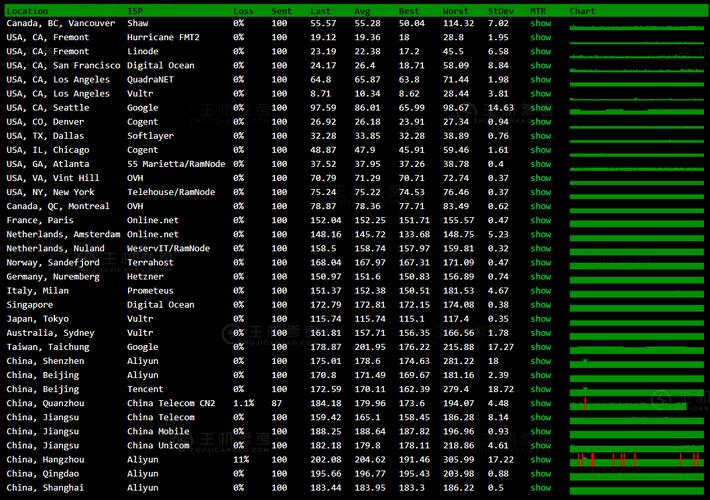Click show in the Sydney Vultr row
710x500 pixels.
541,332
